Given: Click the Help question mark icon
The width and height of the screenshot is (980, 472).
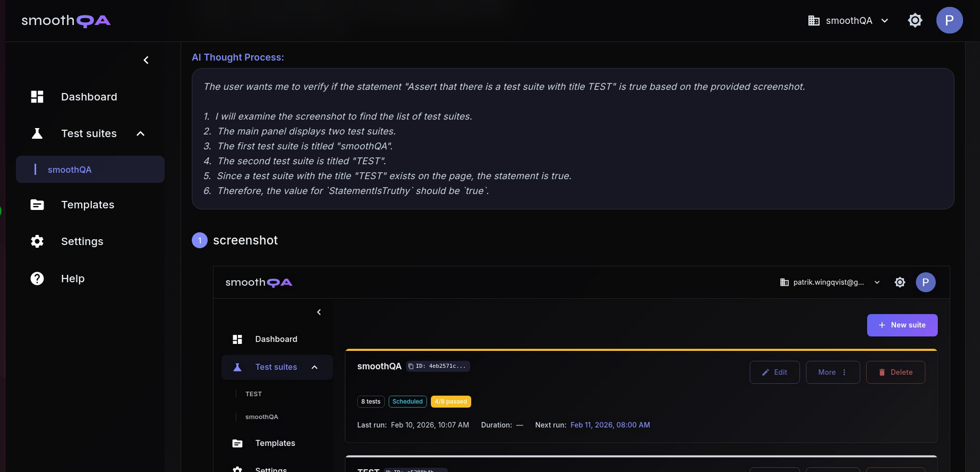Looking at the screenshot, I should click(x=37, y=278).
